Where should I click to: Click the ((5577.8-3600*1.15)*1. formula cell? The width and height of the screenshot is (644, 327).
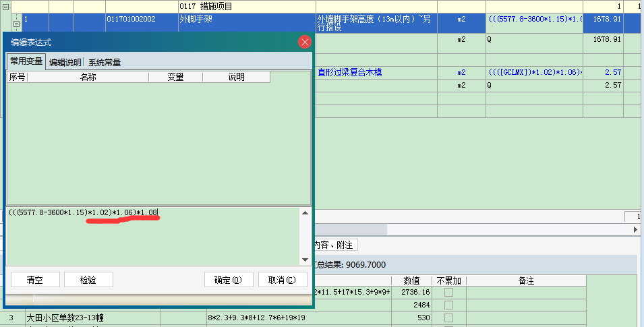tap(534, 23)
